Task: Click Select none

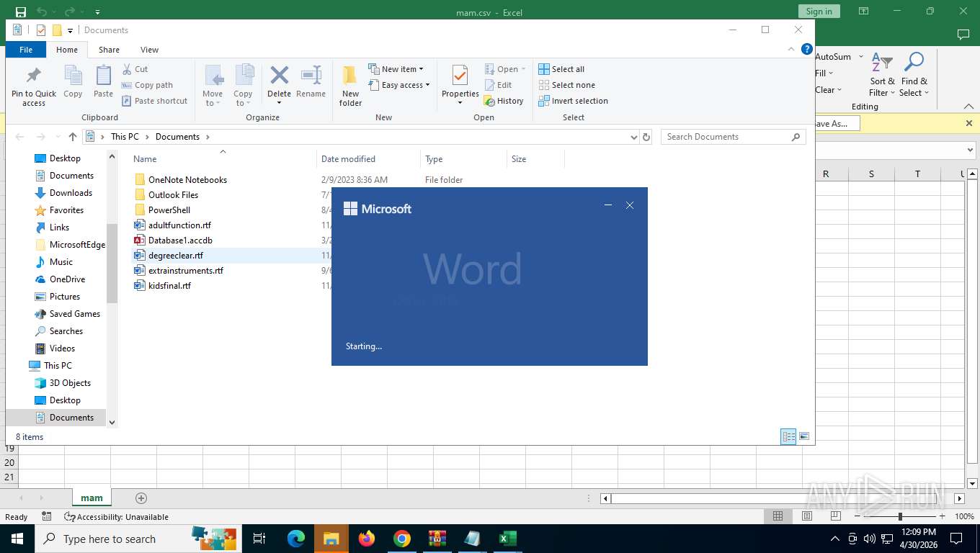Action: (x=567, y=85)
